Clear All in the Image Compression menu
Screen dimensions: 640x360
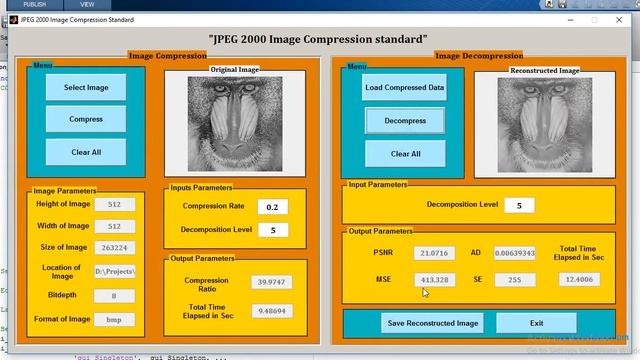tap(86, 152)
